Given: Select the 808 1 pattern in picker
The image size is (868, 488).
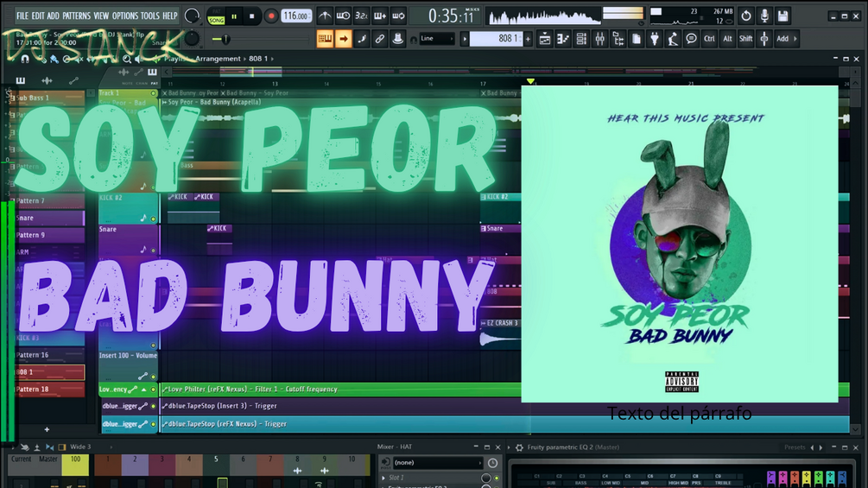Looking at the screenshot, I should (x=50, y=372).
